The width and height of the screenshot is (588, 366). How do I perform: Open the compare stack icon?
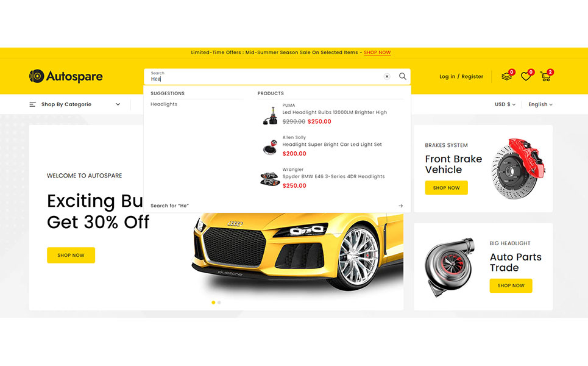[x=506, y=77]
